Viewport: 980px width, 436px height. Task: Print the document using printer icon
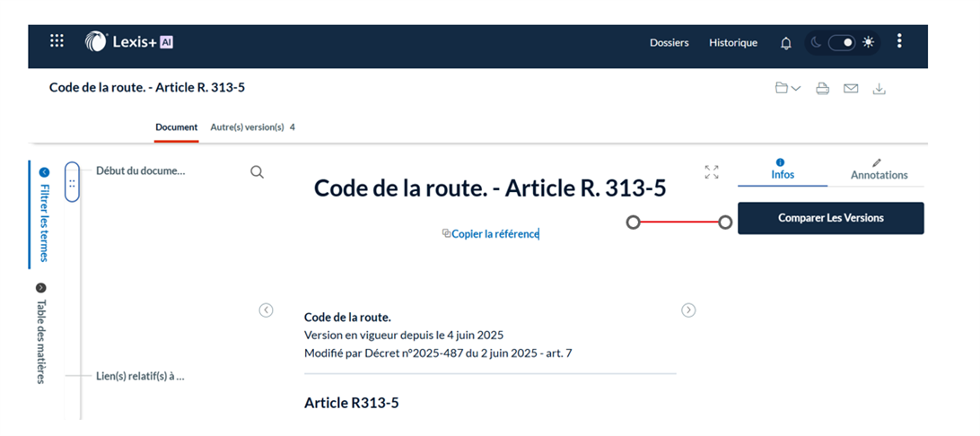(x=822, y=88)
